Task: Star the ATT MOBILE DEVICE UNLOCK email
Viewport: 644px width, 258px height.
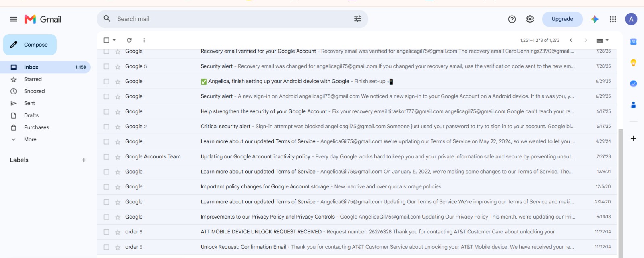Action: pyautogui.click(x=118, y=232)
